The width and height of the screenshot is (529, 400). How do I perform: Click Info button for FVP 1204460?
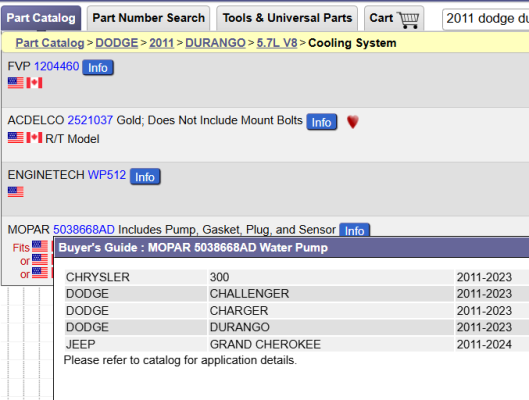98,67
